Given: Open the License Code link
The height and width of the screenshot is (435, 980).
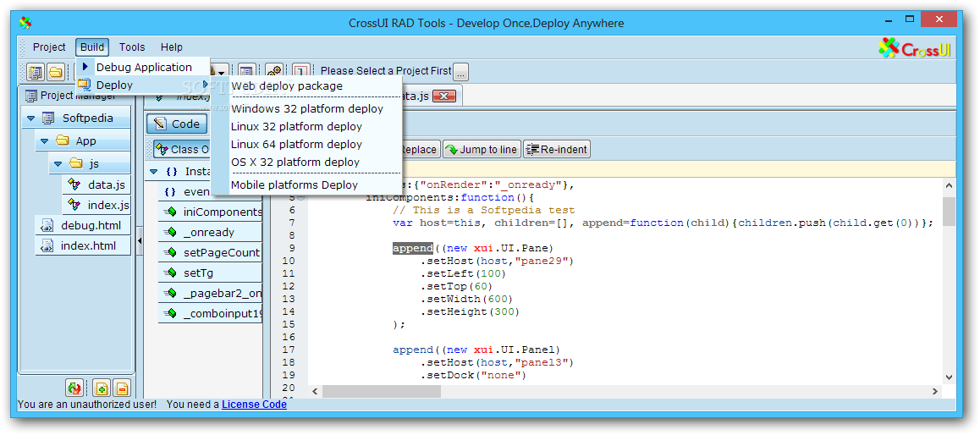Looking at the screenshot, I should pyautogui.click(x=255, y=405).
